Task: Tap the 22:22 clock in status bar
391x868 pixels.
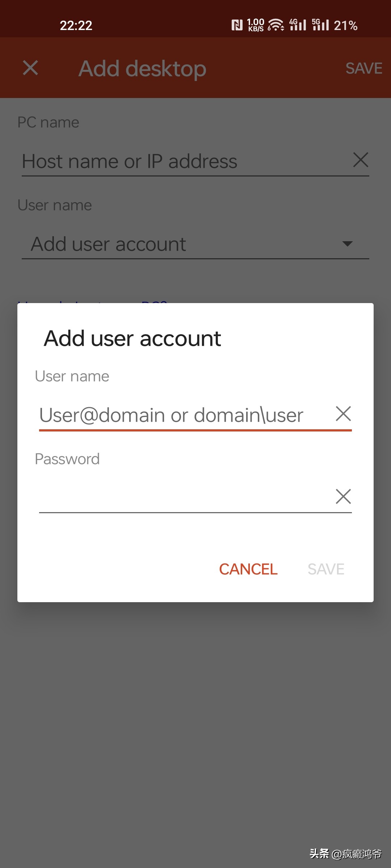Action: point(76,25)
